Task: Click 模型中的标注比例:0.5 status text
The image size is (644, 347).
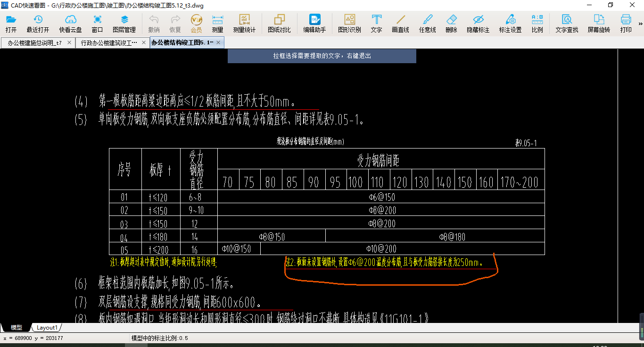Action: 160,338
